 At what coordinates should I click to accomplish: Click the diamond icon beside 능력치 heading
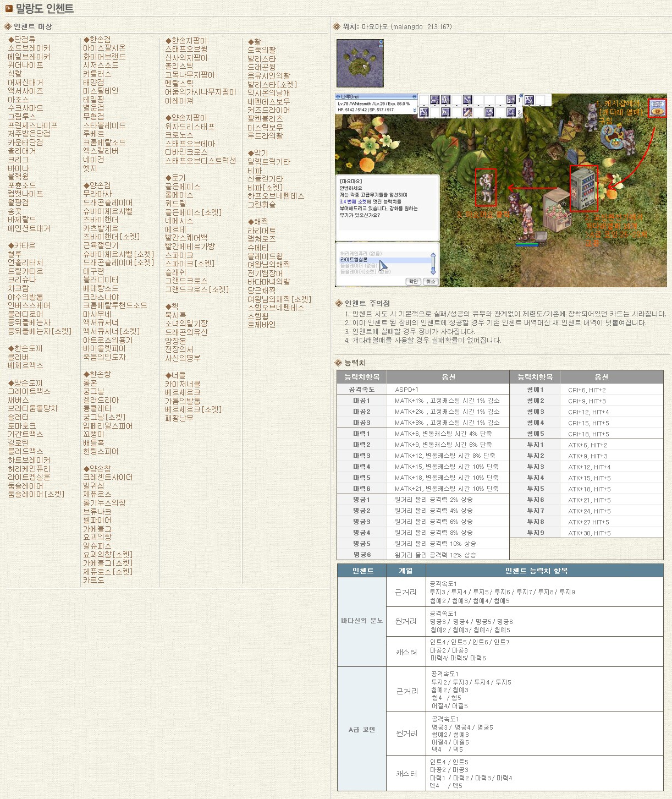coord(338,363)
